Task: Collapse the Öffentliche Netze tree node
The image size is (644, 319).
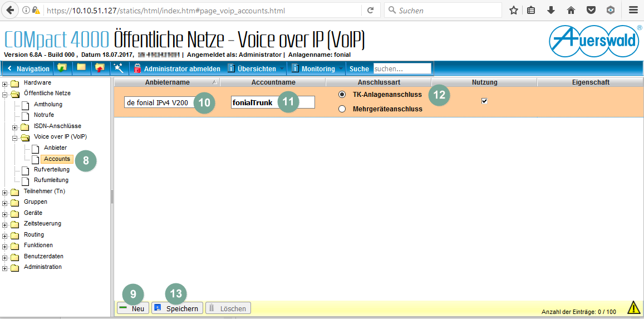Action: coord(5,95)
